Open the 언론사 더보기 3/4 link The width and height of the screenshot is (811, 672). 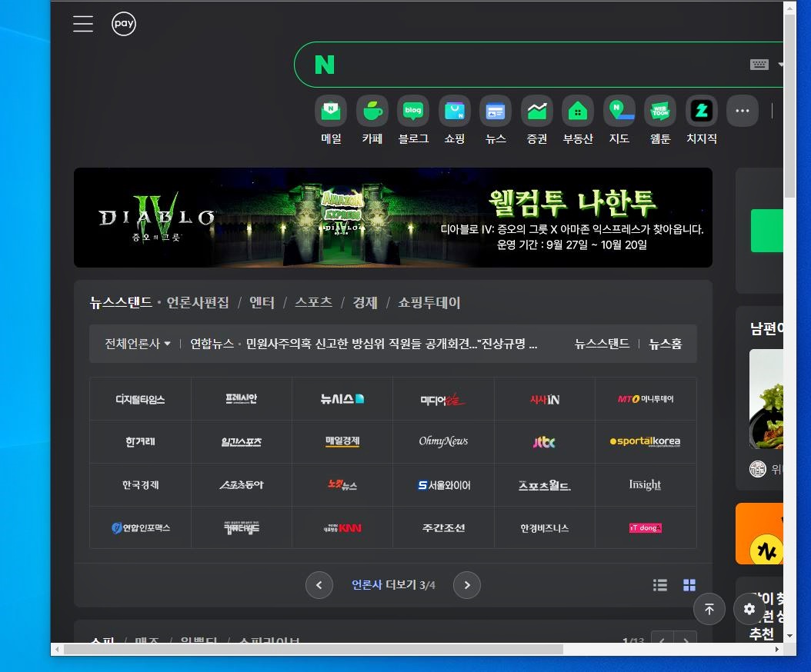(x=393, y=585)
